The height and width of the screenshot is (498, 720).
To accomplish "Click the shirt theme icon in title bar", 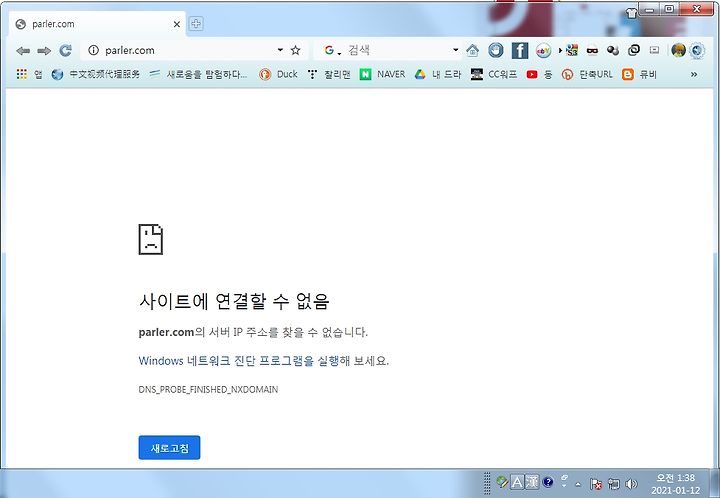I will (x=631, y=13).
